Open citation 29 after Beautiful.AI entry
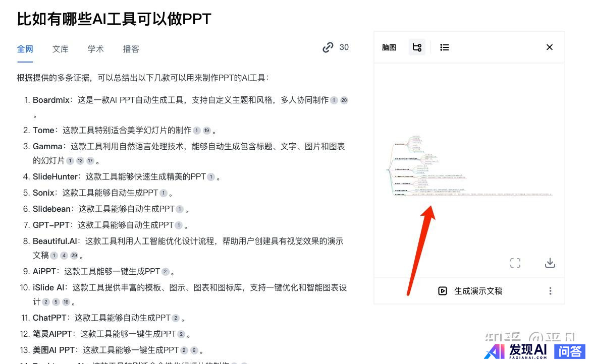 pos(74,256)
